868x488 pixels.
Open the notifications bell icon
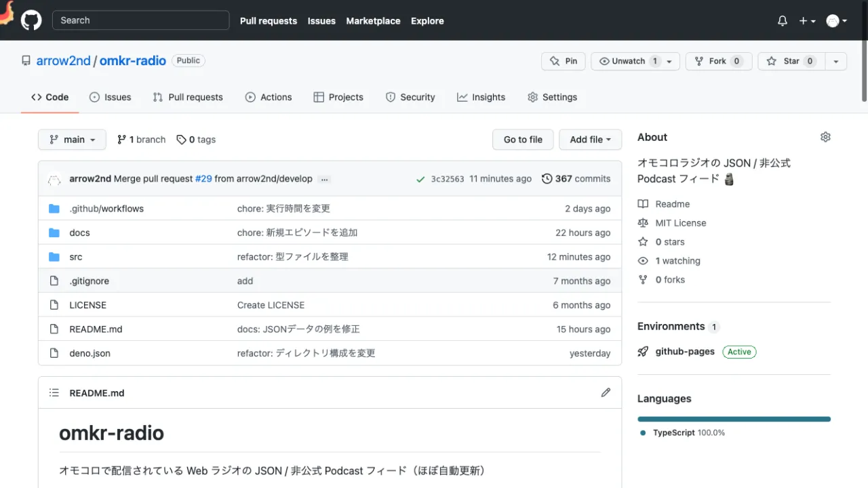pyautogui.click(x=781, y=20)
